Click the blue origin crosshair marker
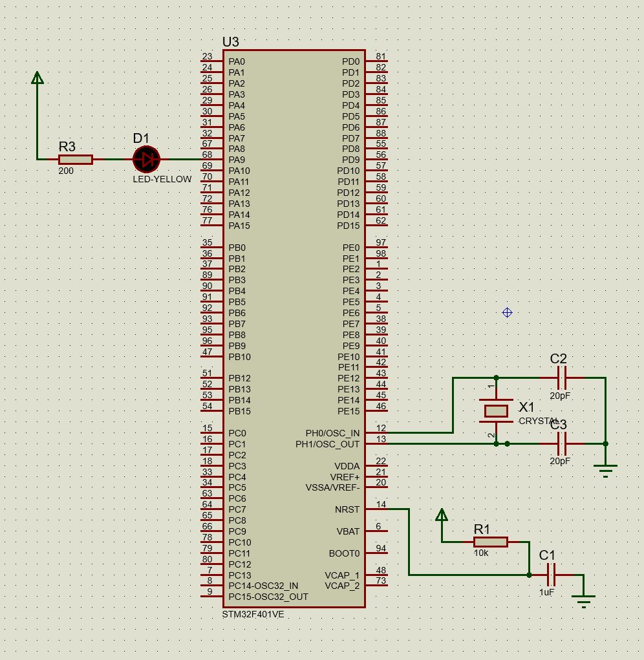This screenshot has height=660, width=644. click(x=507, y=312)
